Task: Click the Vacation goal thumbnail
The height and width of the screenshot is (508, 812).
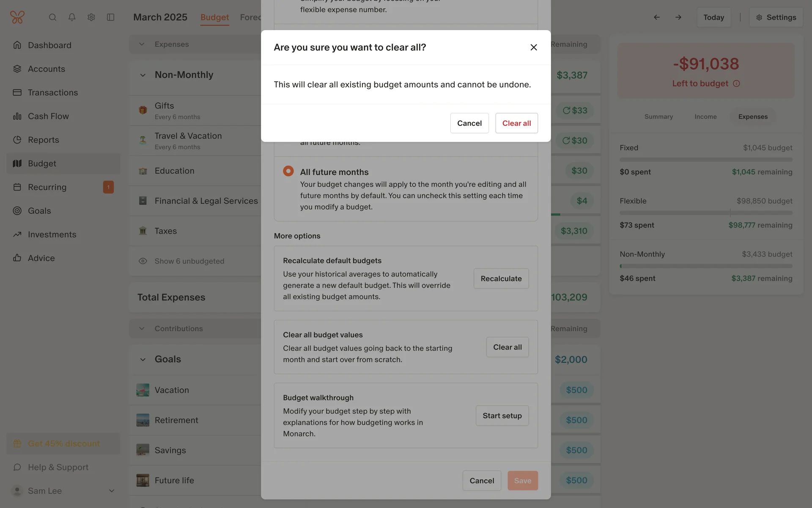Action: [x=143, y=390]
